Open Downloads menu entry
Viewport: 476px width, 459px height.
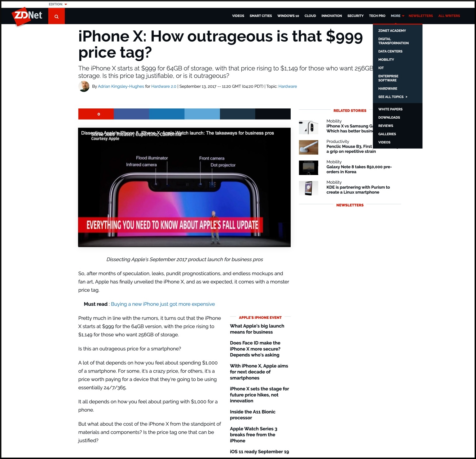click(389, 117)
